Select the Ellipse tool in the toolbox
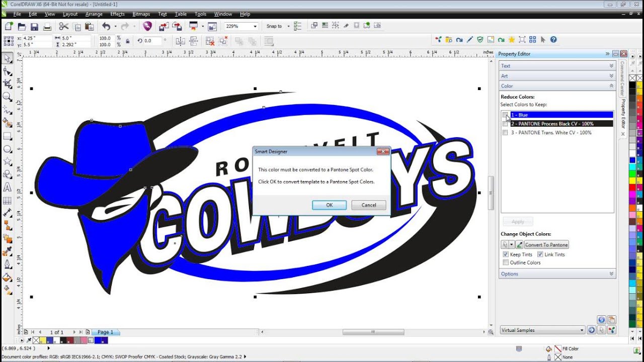 pos(8,149)
